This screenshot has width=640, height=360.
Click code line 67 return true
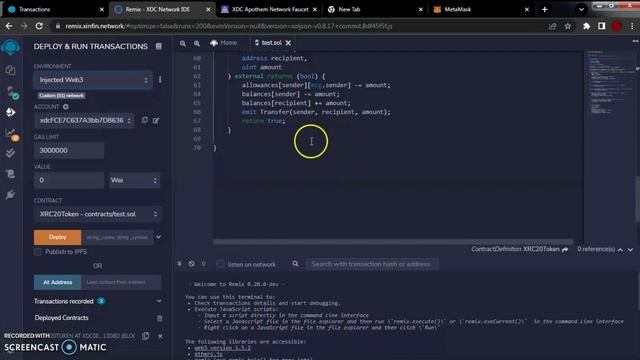(x=264, y=121)
